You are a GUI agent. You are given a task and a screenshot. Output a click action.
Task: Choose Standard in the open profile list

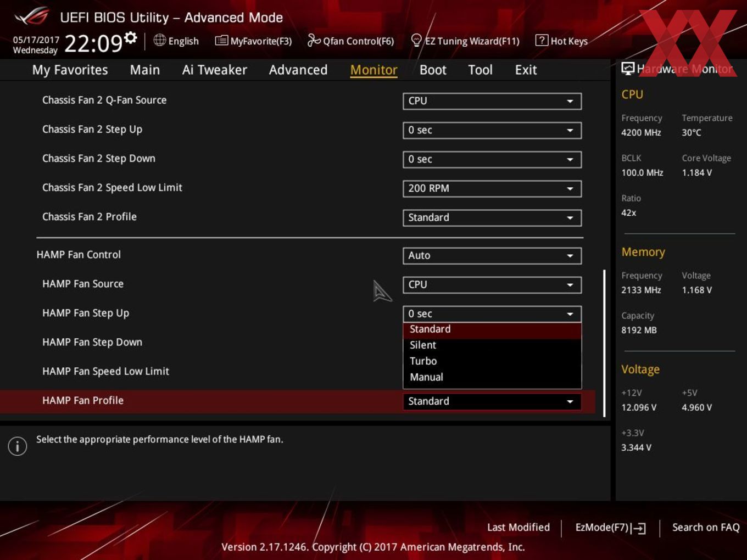[x=492, y=329]
